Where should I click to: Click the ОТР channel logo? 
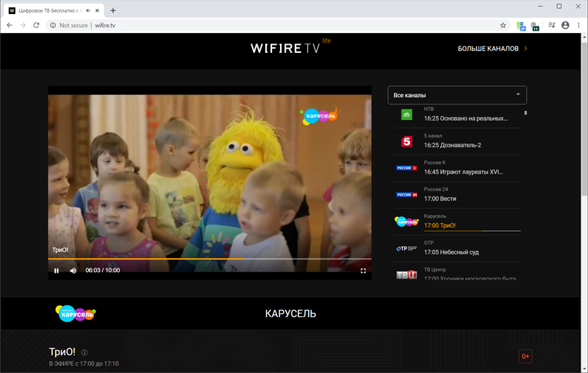[x=406, y=249]
